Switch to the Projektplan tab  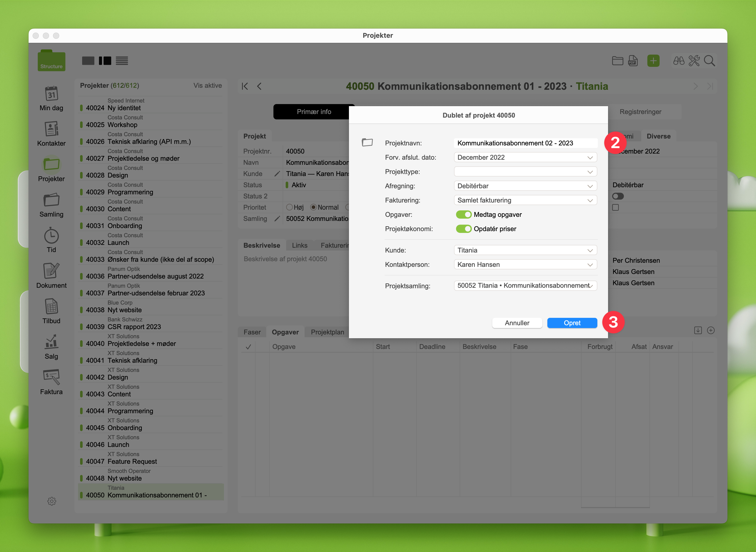pyautogui.click(x=327, y=332)
